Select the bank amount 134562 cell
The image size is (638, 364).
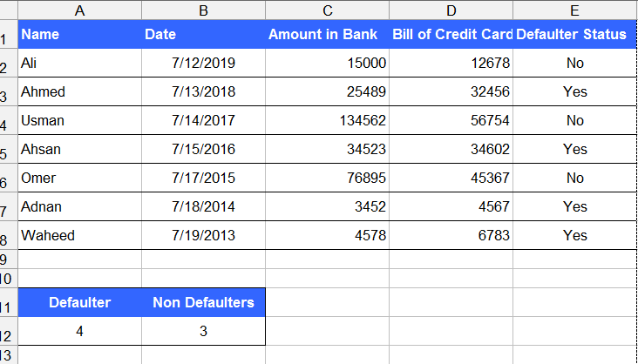(327, 120)
